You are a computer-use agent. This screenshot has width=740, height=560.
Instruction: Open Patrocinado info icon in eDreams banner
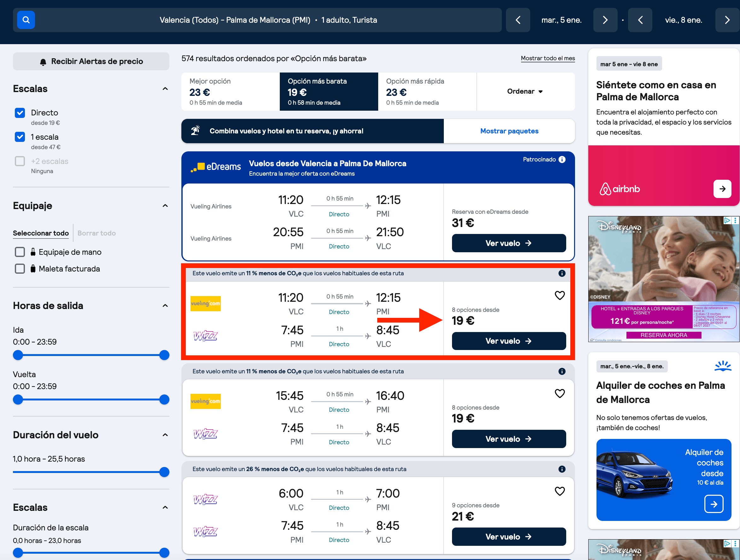(x=562, y=160)
